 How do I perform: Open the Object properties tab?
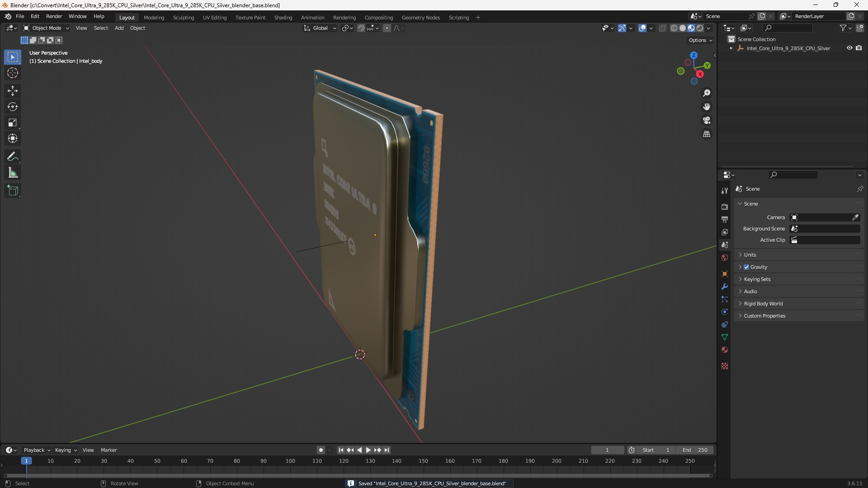725,274
